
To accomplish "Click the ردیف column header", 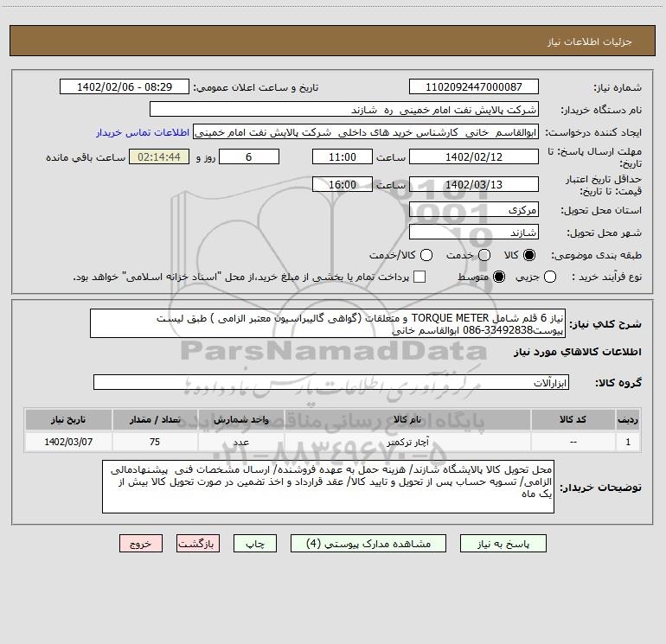I will click(628, 419).
